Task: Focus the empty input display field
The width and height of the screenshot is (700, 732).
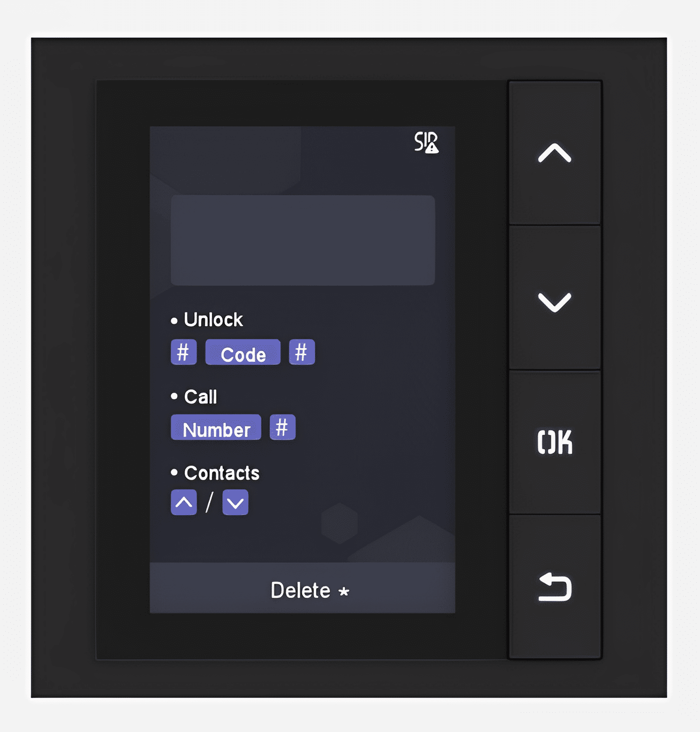Action: pyautogui.click(x=303, y=240)
